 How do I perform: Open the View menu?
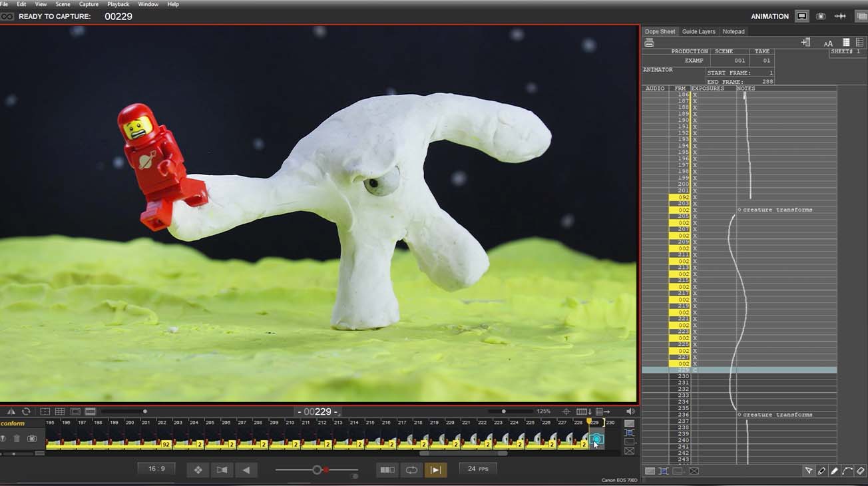[41, 4]
